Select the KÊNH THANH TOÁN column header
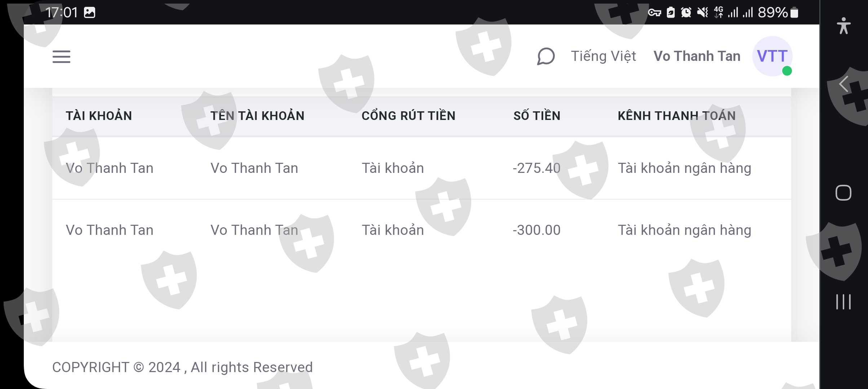 click(677, 116)
